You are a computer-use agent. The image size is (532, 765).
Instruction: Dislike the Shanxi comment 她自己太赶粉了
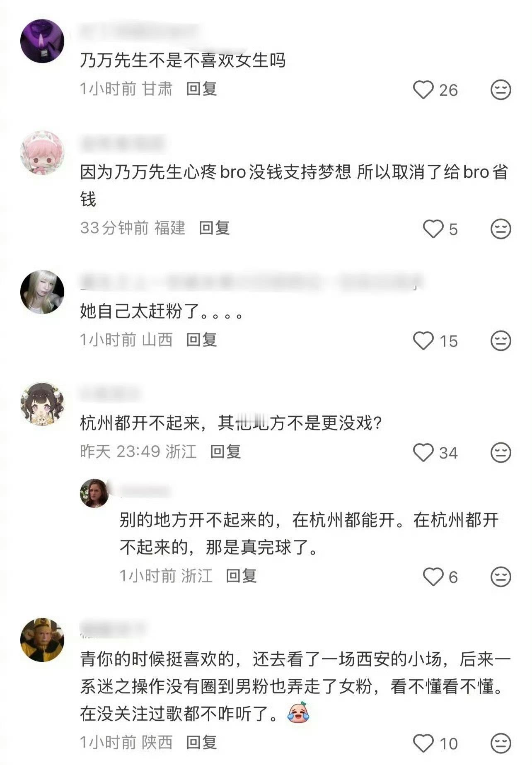click(x=501, y=341)
